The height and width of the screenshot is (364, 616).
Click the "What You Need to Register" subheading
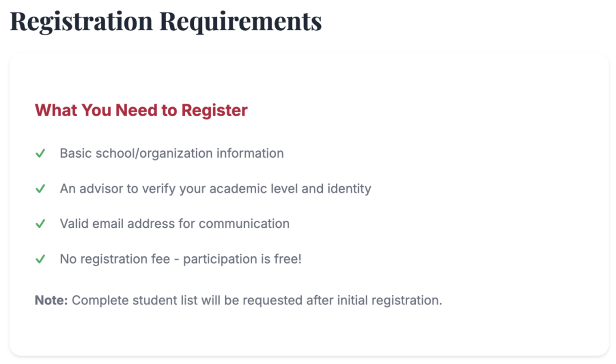(x=141, y=110)
